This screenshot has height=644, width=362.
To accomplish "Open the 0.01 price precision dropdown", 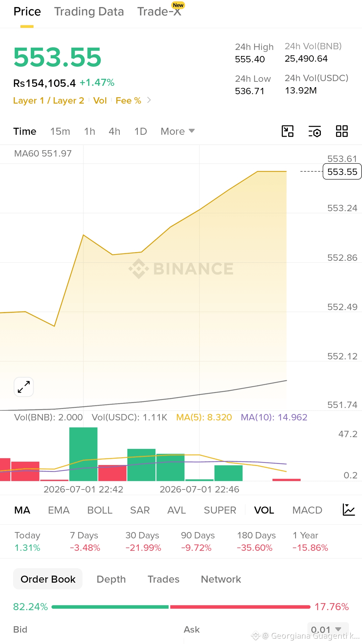I will click(328, 629).
